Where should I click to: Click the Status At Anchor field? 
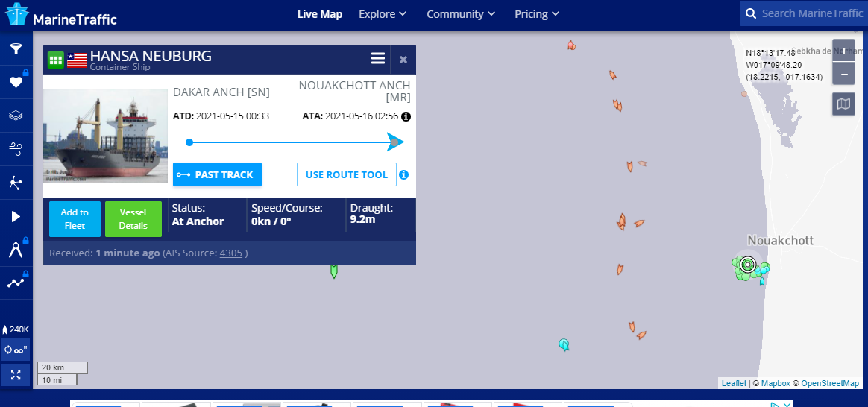coord(198,215)
